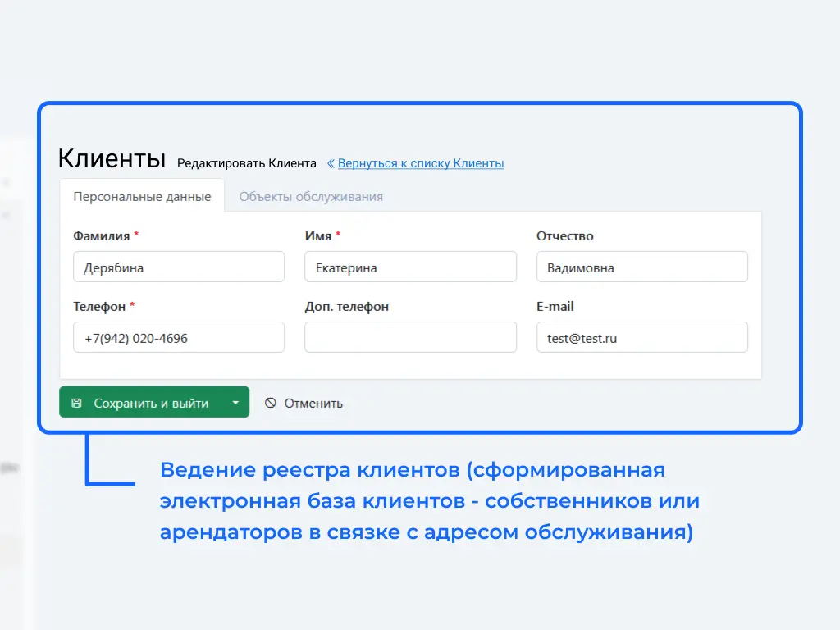This screenshot has width=840, height=630.
Task: Click the 'Фамилия' field label
Action: 101,236
